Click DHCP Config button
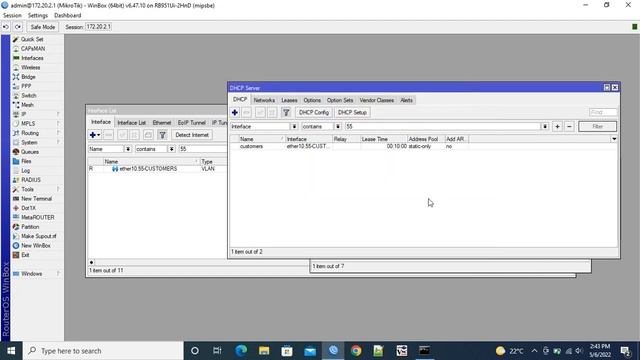This screenshot has height=360, width=640. [313, 112]
